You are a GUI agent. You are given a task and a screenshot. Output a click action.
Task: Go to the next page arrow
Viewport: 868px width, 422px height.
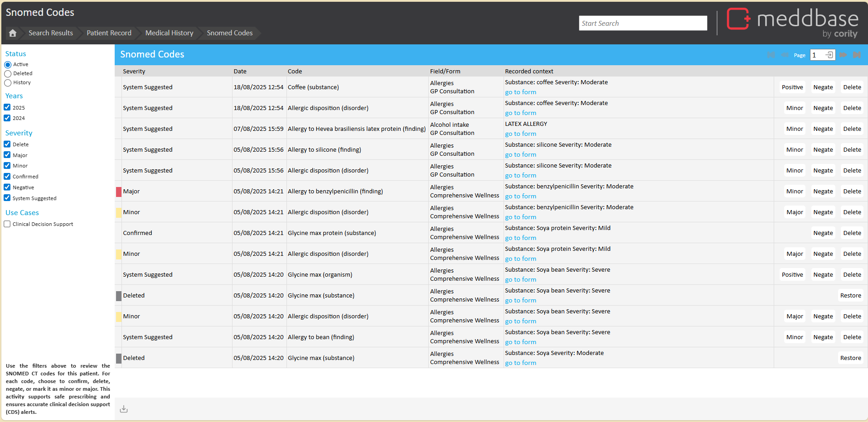(843, 55)
